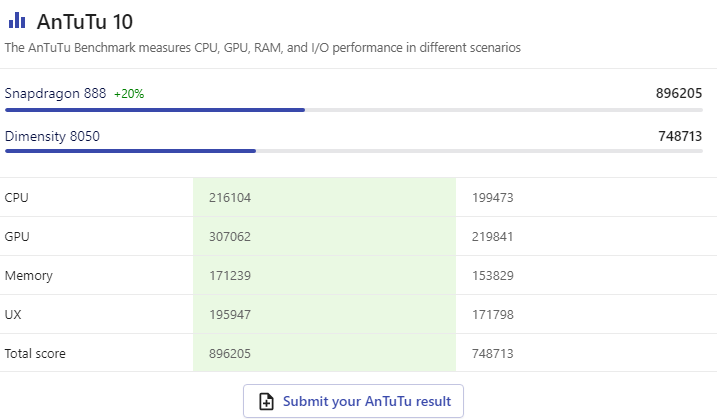
Task: Select the Total score row label
Action: pyautogui.click(x=36, y=353)
